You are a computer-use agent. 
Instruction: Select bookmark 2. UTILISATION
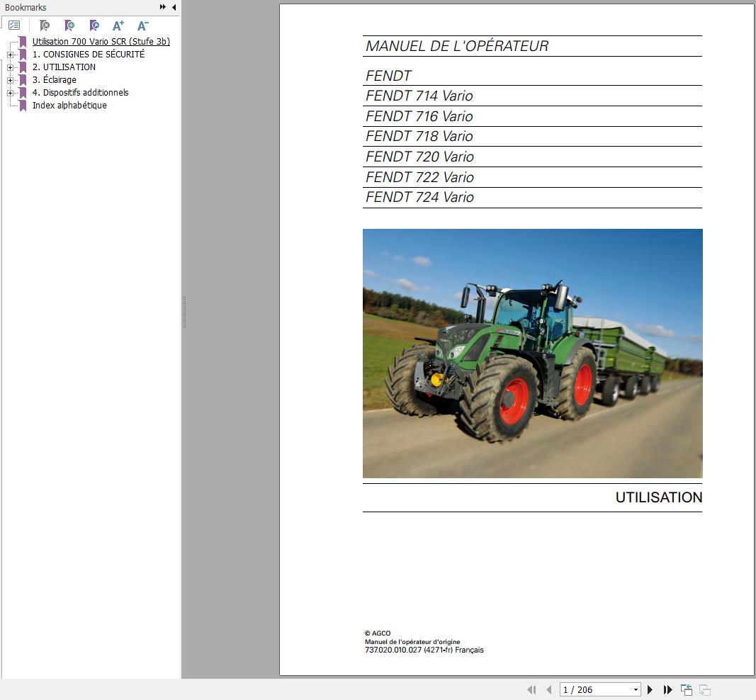[x=64, y=67]
